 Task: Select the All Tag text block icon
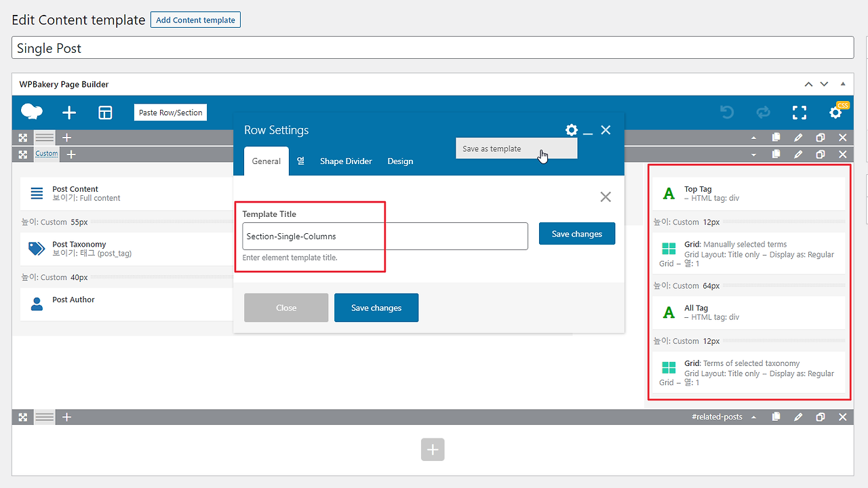pos(669,312)
